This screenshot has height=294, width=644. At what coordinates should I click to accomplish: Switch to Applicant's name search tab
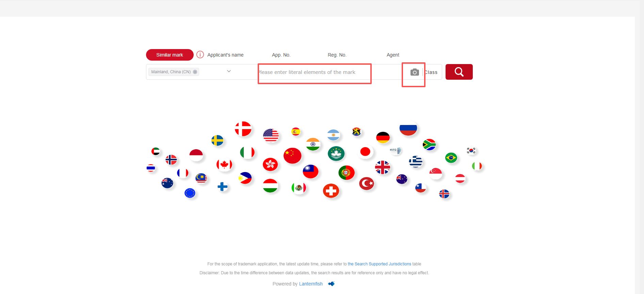(225, 55)
